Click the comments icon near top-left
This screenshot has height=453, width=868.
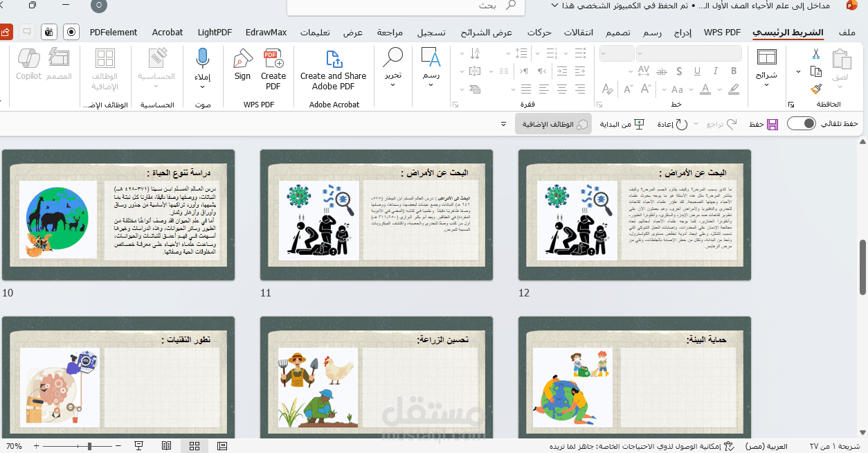27,32
